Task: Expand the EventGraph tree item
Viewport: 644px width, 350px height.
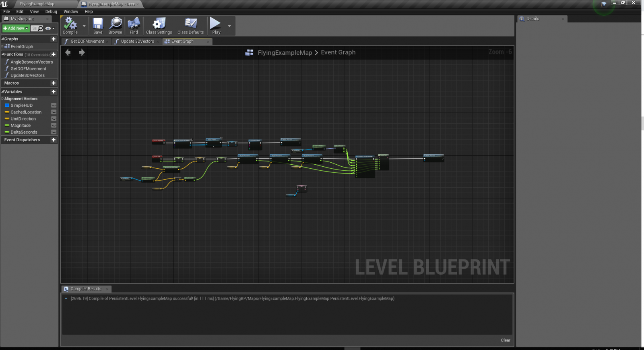Action: [2, 46]
